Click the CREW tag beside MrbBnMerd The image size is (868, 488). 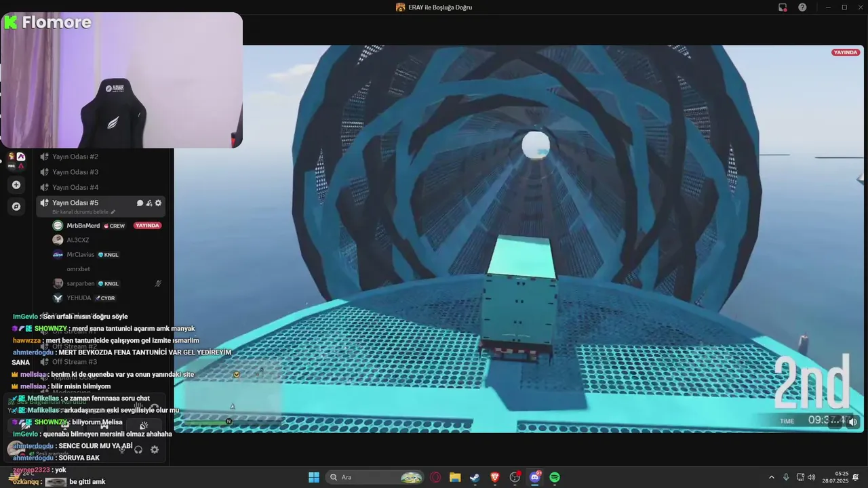point(114,226)
